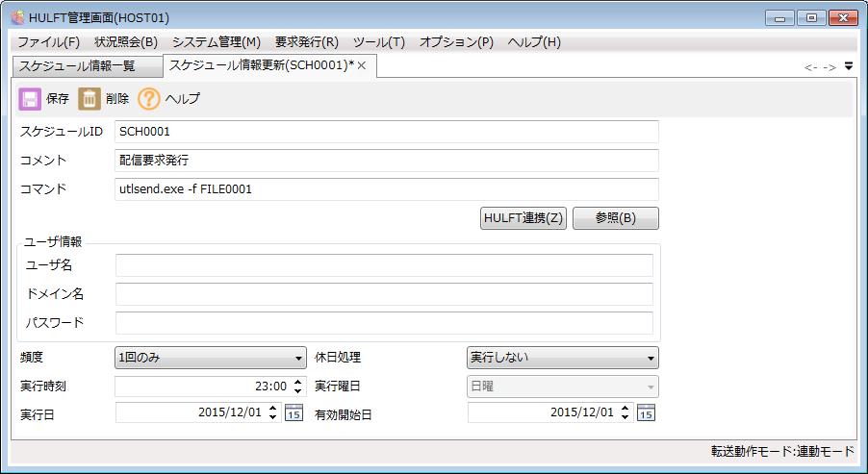Click the コメント field with 配信要求発行

coord(387,161)
